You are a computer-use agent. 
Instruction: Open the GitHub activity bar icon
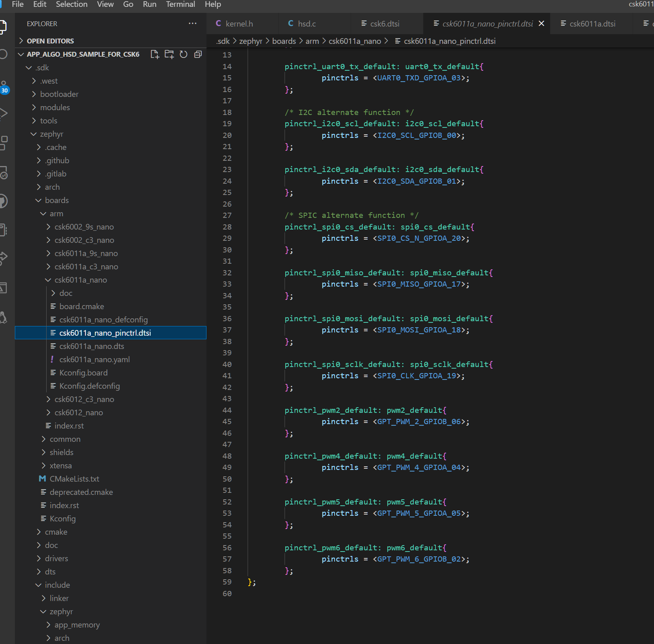(x=3, y=201)
